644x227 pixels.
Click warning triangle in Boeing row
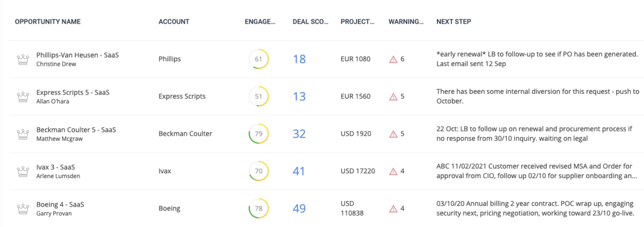(393, 208)
